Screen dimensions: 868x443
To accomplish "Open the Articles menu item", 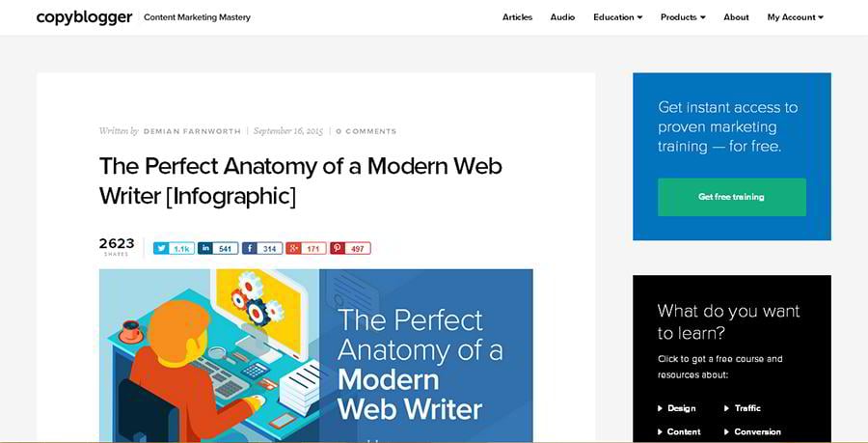I will [517, 17].
